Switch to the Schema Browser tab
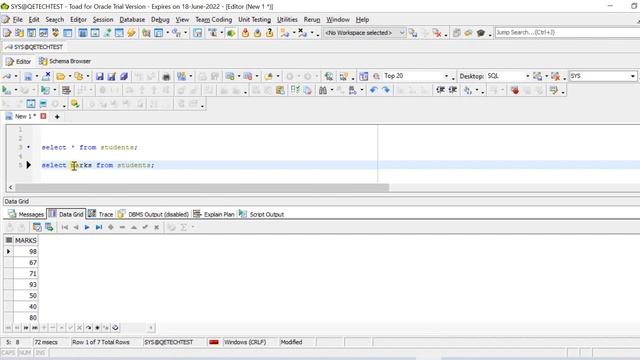Image resolution: width=640 pixels, height=360 pixels. [65, 61]
